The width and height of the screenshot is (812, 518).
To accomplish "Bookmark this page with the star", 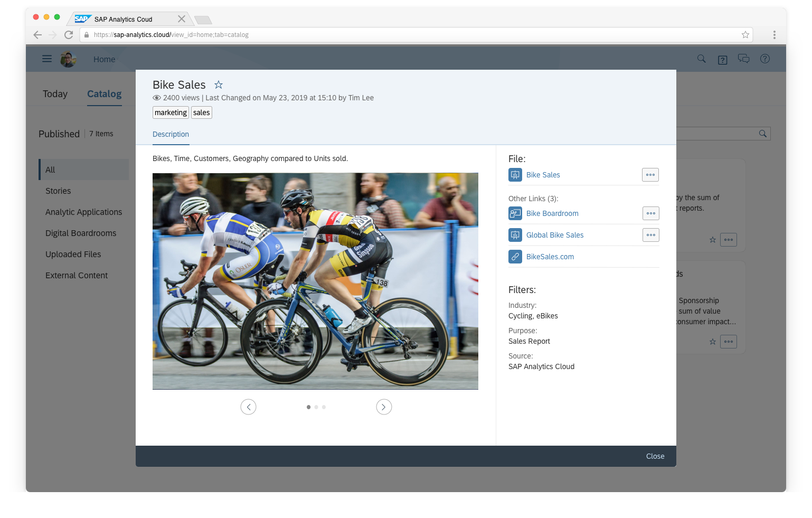I will point(745,35).
